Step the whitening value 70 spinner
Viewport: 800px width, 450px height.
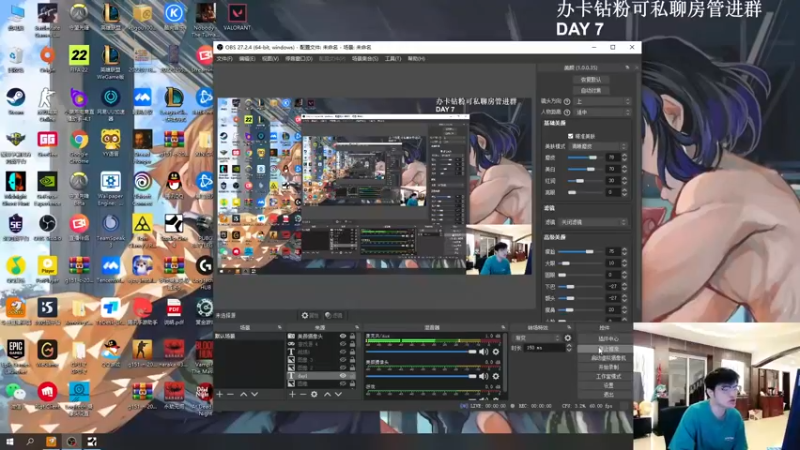(x=624, y=169)
